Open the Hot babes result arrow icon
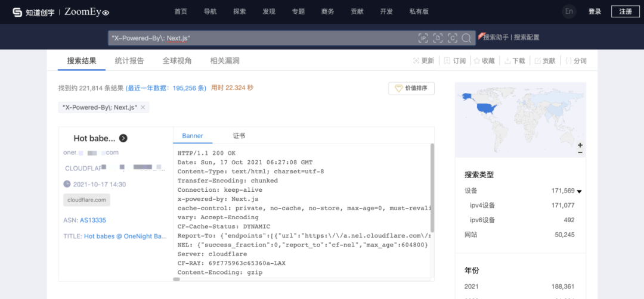This screenshot has width=644, height=299. click(123, 138)
